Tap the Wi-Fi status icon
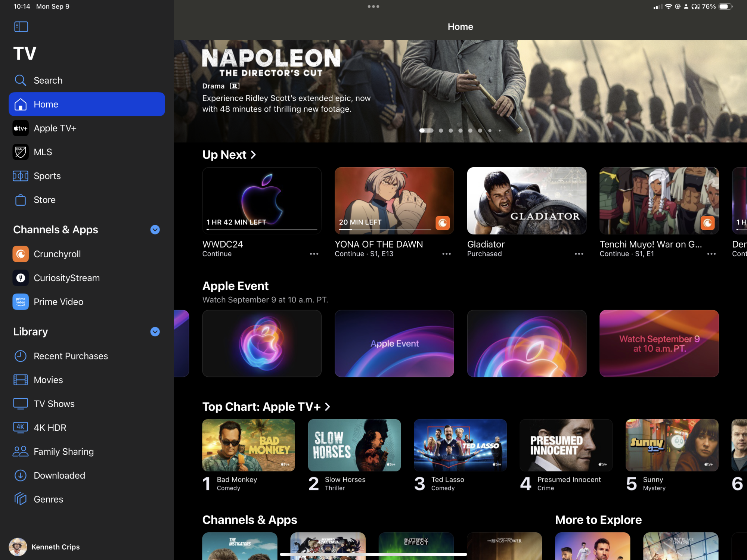This screenshot has width=747, height=560. 668,6
